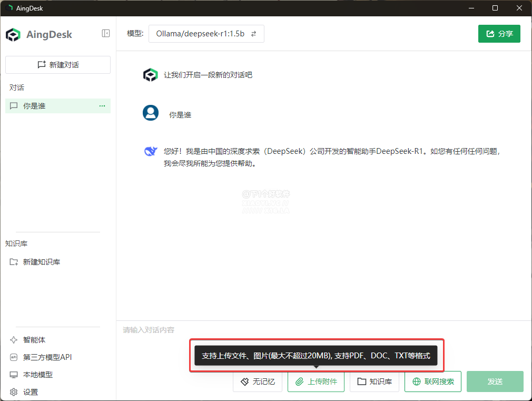Start a new chat with 新建对话
Screen dimensions: 532x401
(58, 65)
